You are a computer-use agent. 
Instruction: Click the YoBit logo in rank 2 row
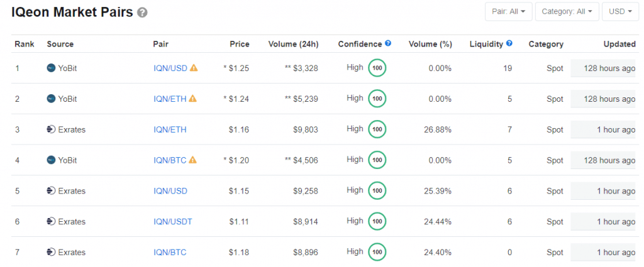[51, 99]
